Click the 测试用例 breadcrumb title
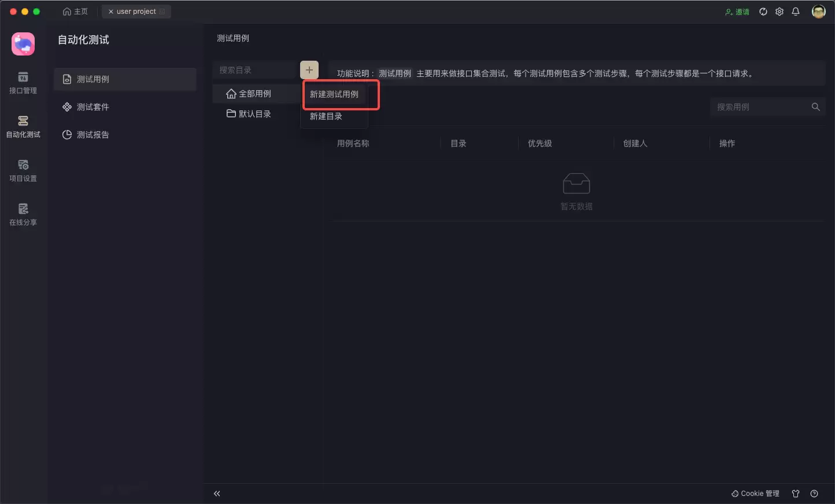This screenshot has width=835, height=504. pos(233,38)
